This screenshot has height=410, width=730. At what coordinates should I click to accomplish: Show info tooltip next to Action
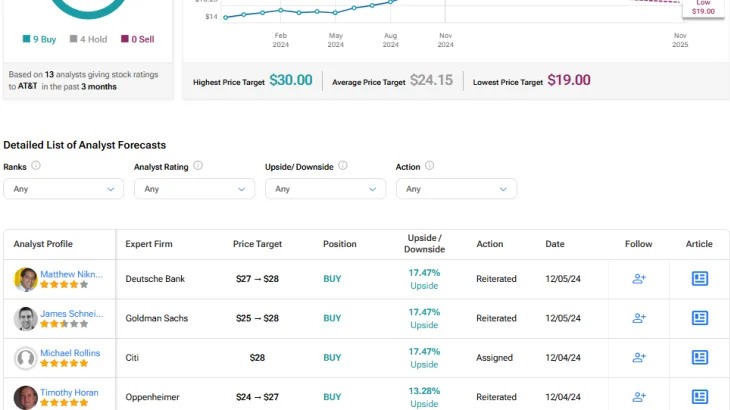(429, 166)
